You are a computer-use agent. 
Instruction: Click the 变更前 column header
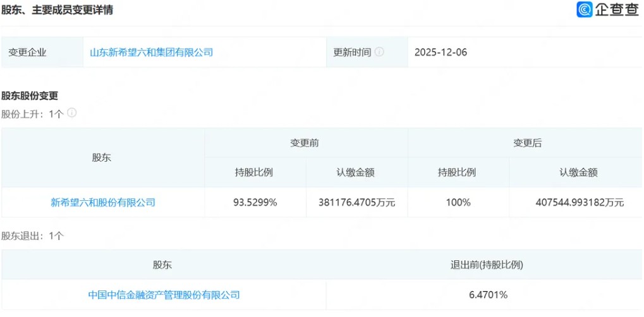pyautogui.click(x=305, y=143)
